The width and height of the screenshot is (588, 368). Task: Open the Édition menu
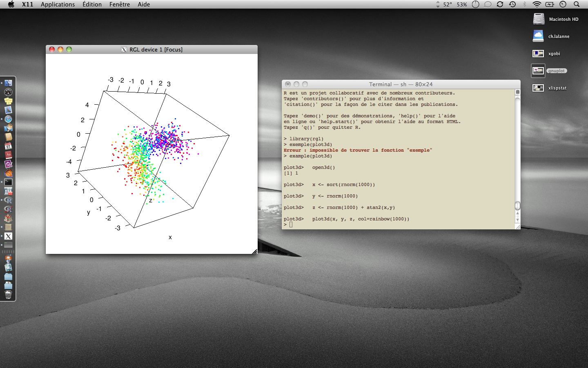92,4
